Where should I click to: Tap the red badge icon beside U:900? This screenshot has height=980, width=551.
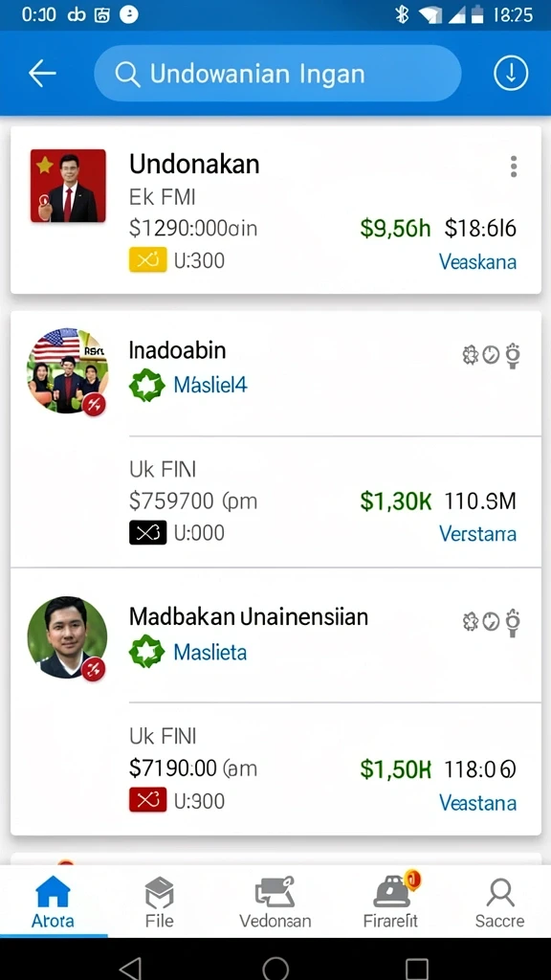[x=148, y=800]
